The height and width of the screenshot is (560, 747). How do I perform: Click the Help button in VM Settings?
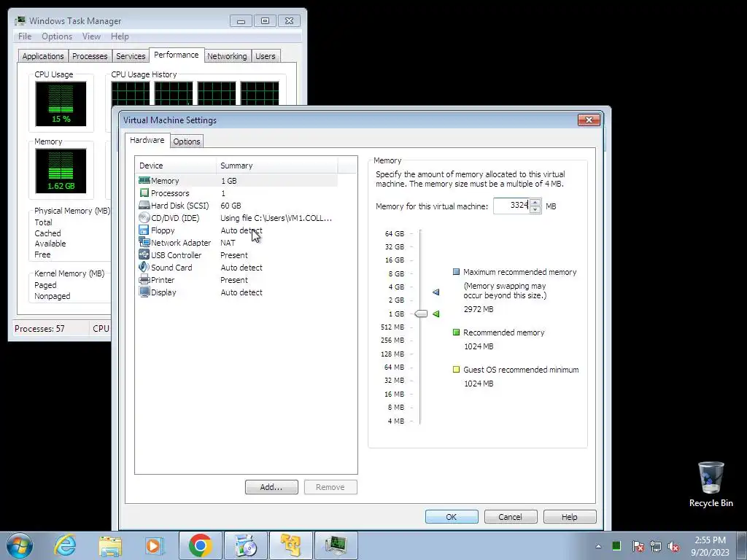(569, 517)
